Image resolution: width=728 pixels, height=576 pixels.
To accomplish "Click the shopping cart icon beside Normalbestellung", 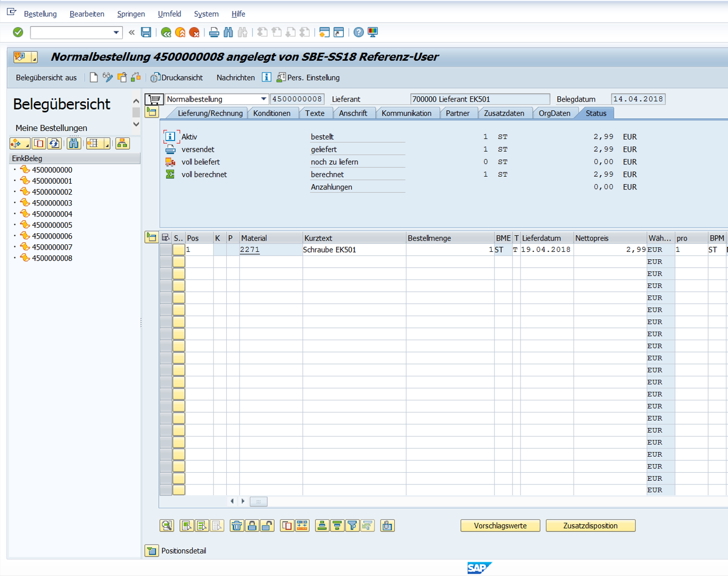I will [154, 99].
